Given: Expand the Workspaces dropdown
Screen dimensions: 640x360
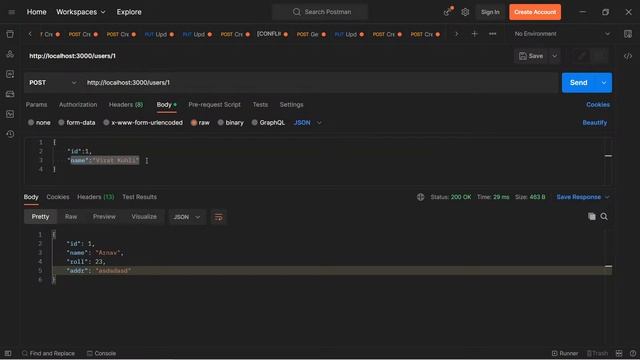Looking at the screenshot, I should click(81, 12).
